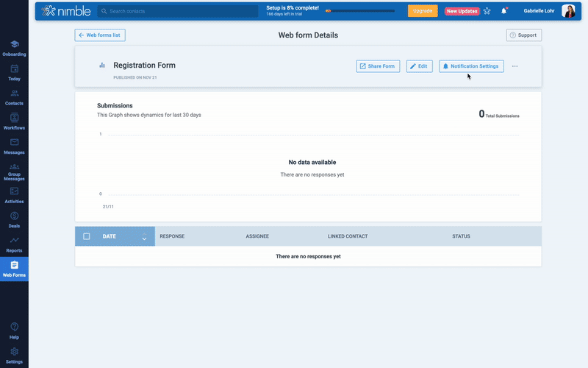The height and width of the screenshot is (368, 588).
Task: Go to Contacts in the sidebar
Action: point(14,96)
